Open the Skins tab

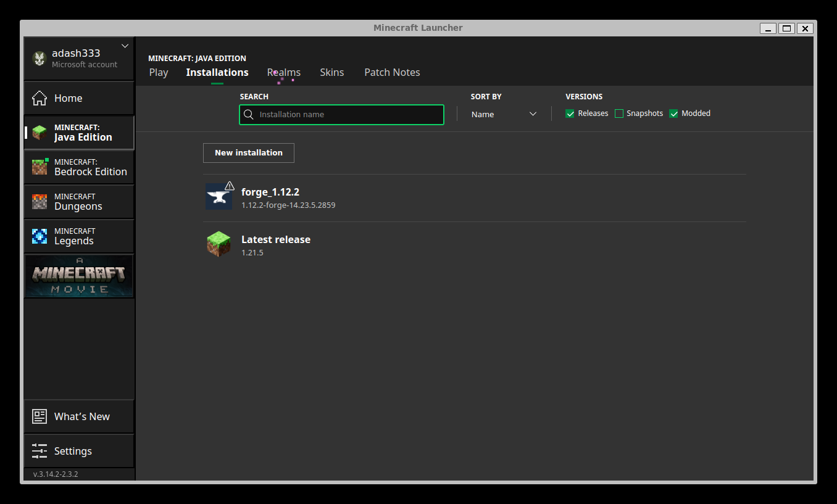[332, 72]
